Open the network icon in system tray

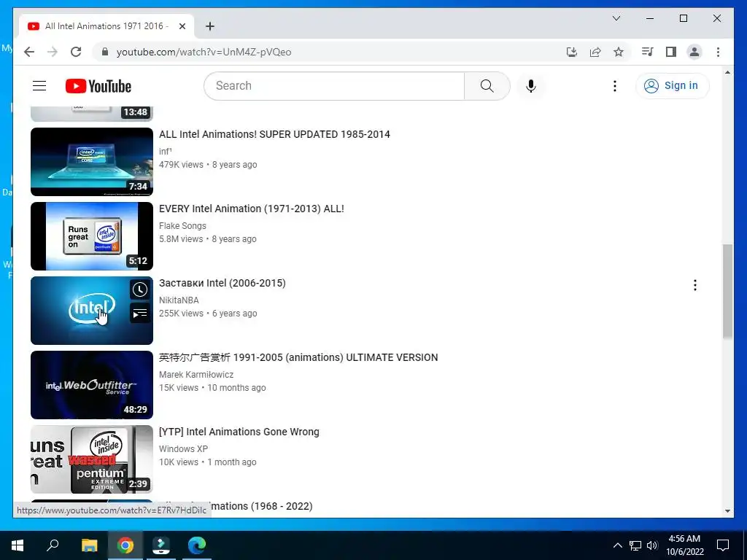(635, 545)
